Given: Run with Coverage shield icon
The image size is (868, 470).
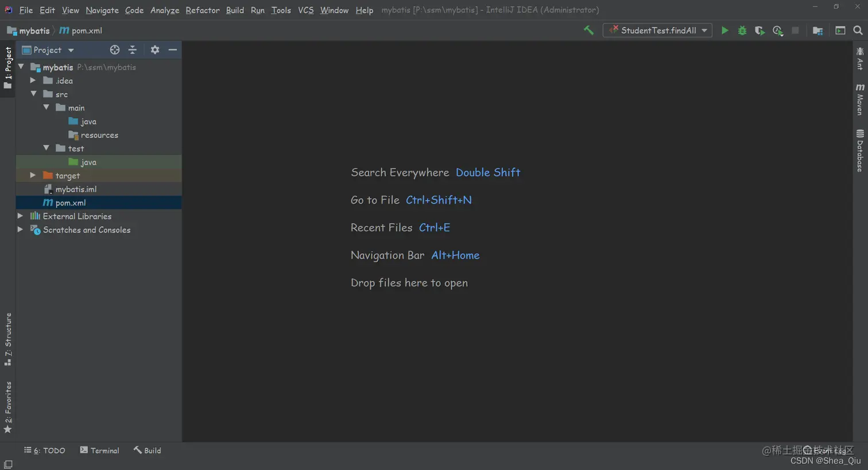Looking at the screenshot, I should pyautogui.click(x=759, y=30).
